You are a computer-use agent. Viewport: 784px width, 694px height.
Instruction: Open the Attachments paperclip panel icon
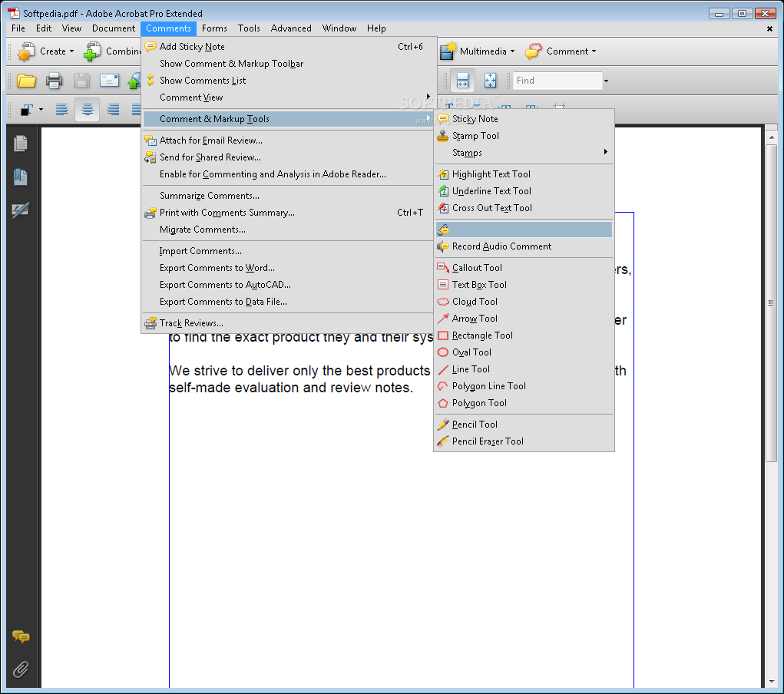pyautogui.click(x=21, y=669)
